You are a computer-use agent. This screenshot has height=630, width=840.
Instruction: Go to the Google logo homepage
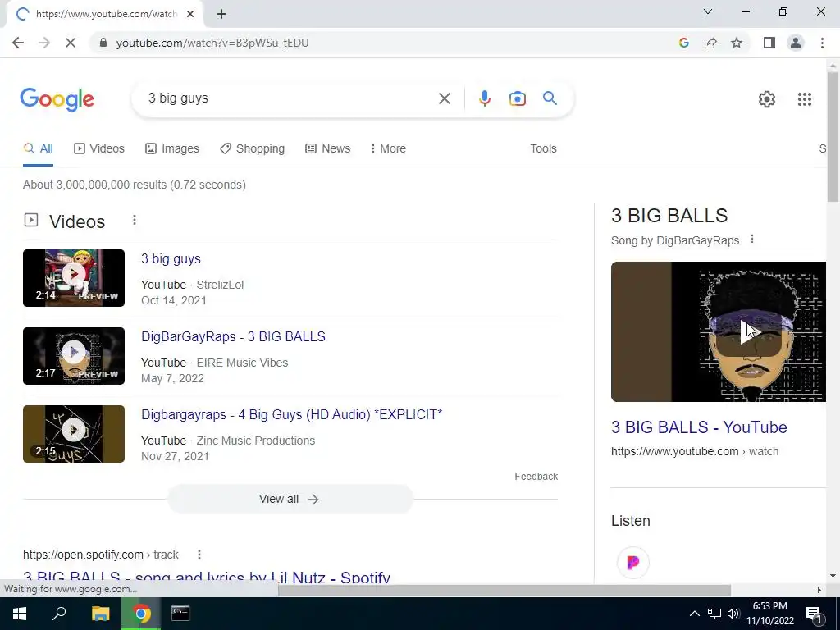click(x=57, y=99)
